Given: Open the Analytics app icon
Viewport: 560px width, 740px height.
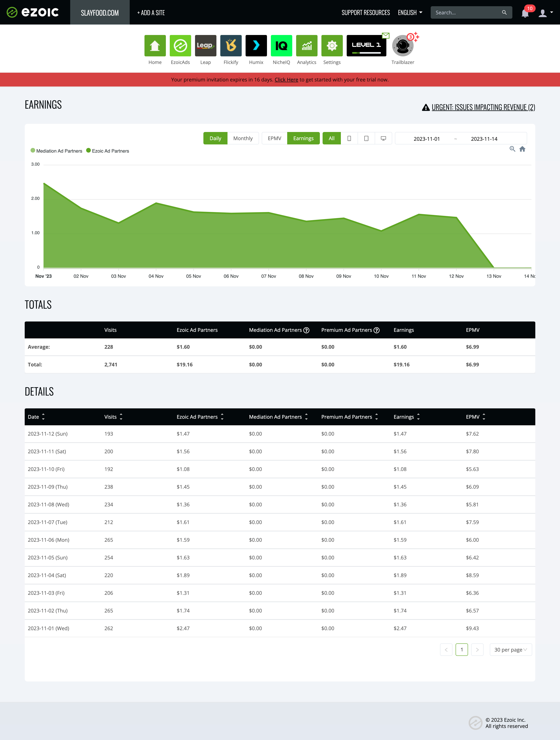Looking at the screenshot, I should [307, 45].
